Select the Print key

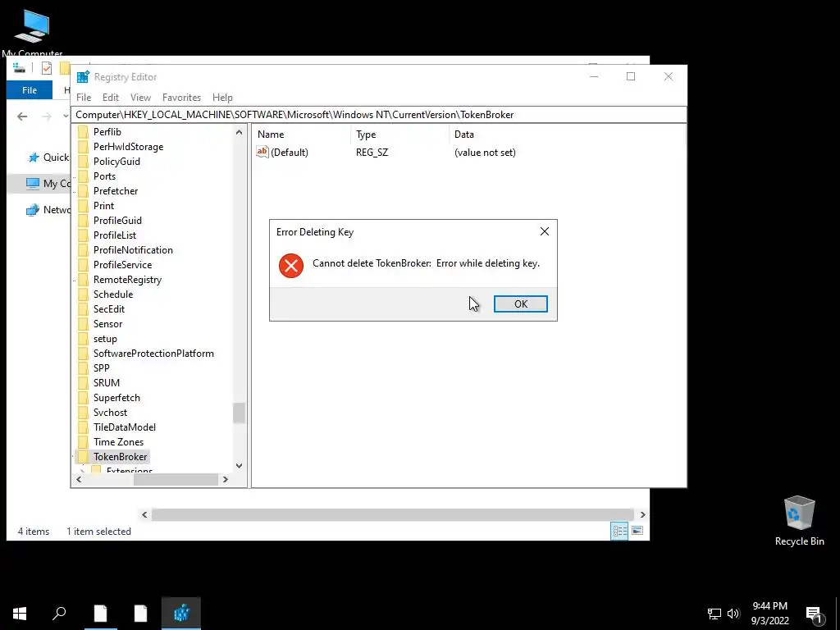point(103,206)
